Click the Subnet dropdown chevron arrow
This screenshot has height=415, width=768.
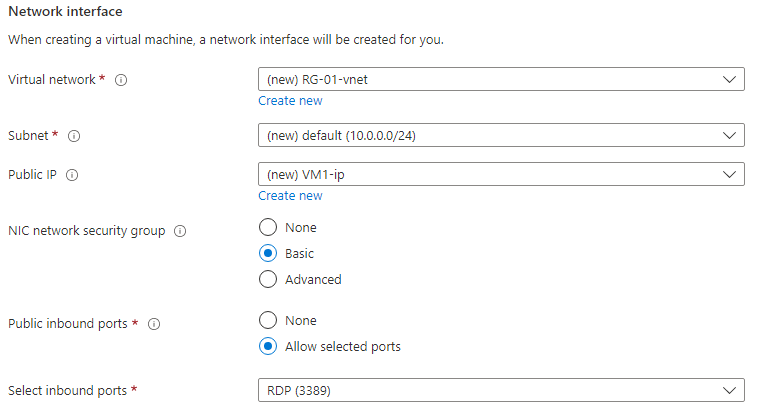729,135
